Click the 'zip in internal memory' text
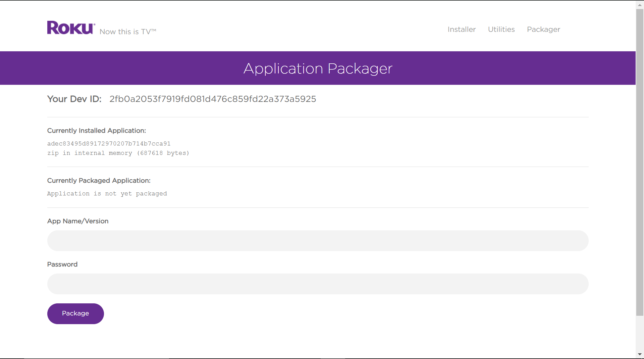Image resolution: width=644 pixels, height=359 pixels. pyautogui.click(x=118, y=153)
